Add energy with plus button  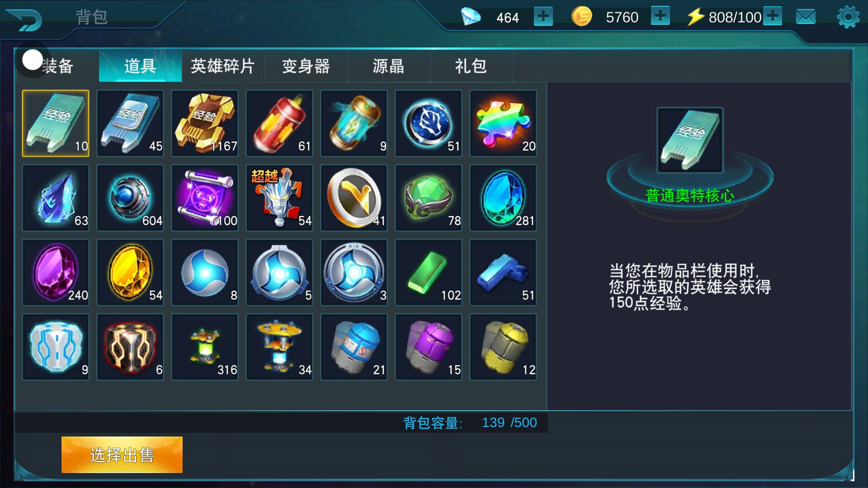point(773,16)
